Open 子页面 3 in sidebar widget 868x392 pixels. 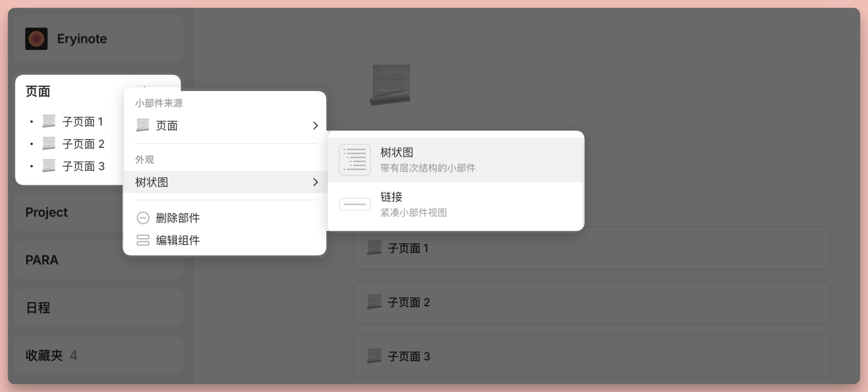pyautogui.click(x=83, y=166)
